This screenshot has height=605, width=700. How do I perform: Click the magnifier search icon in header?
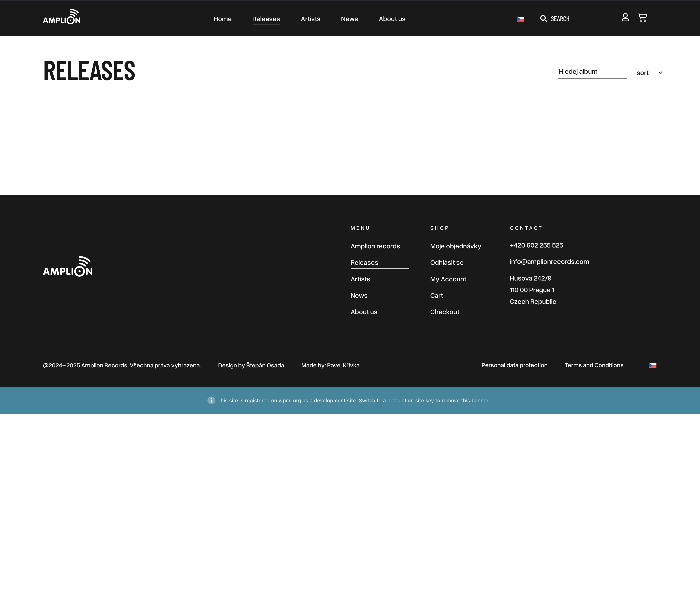click(543, 19)
